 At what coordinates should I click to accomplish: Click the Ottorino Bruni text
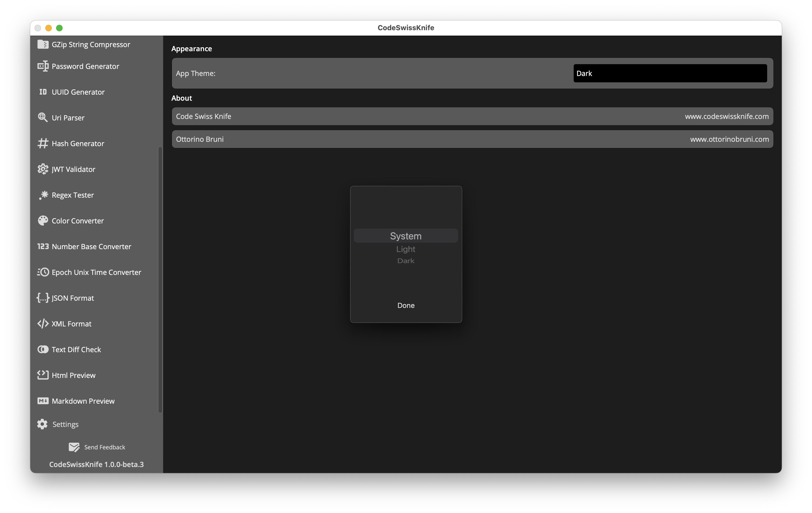click(200, 139)
